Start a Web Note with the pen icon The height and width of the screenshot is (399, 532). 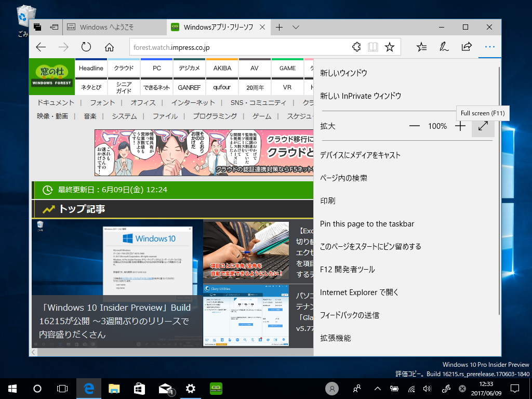pos(444,47)
